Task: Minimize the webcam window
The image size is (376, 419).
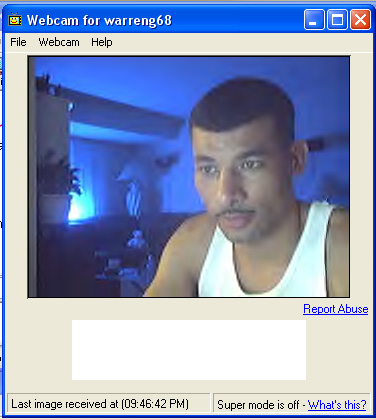Action: coord(314,20)
